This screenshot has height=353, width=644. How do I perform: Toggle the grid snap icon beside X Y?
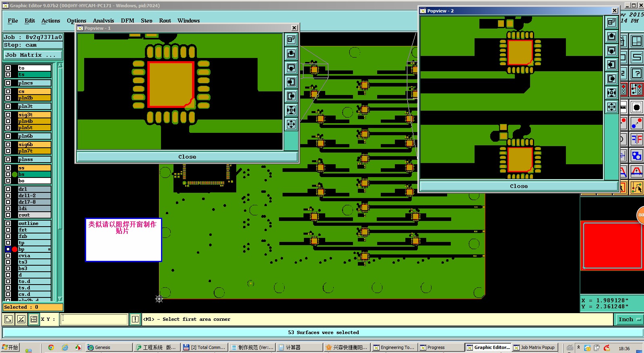(34, 320)
